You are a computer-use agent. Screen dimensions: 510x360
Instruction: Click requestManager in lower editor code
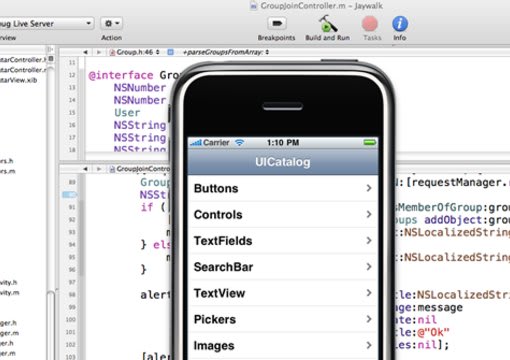(457, 183)
